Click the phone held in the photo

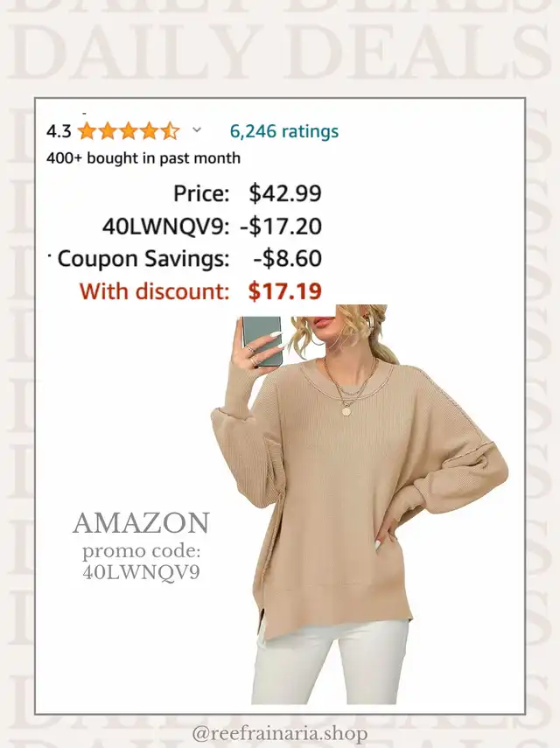(x=262, y=340)
